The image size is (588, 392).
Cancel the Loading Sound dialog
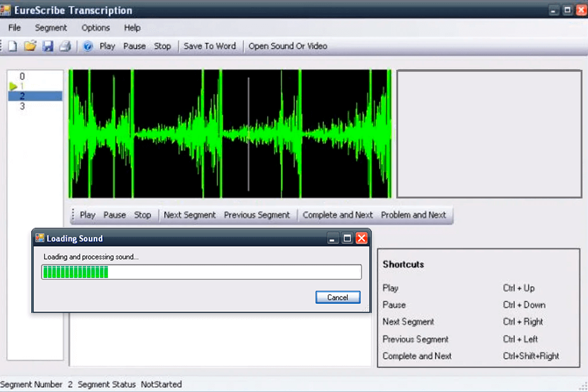coord(338,297)
